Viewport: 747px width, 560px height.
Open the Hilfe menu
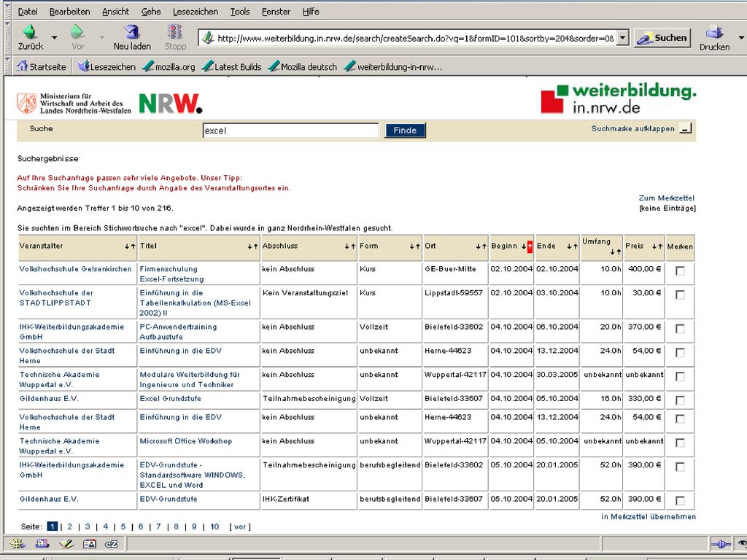click(x=311, y=12)
